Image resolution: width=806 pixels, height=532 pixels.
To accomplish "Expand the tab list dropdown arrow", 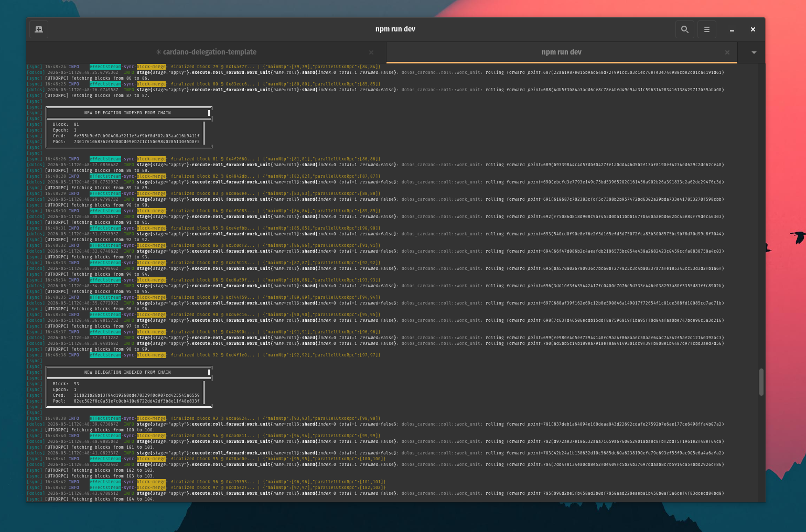I will pyautogui.click(x=754, y=52).
